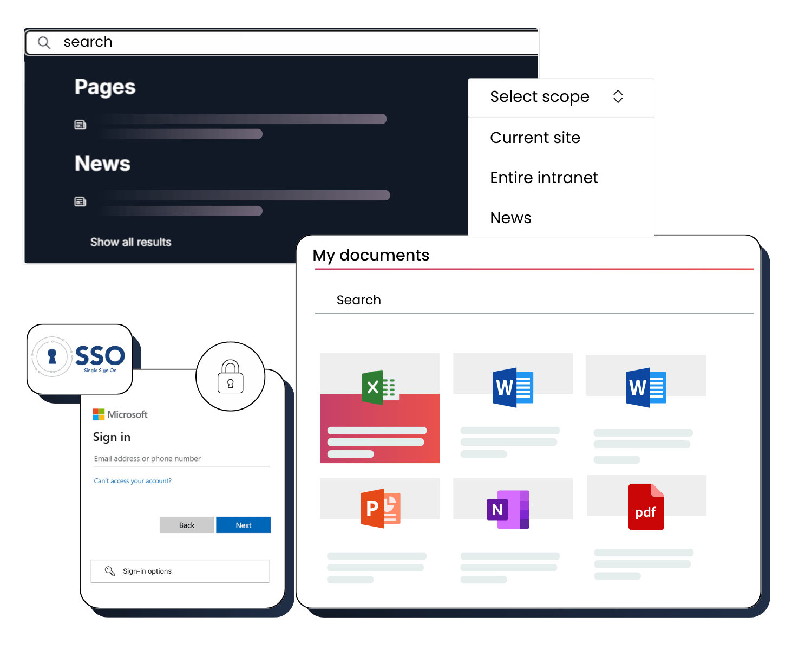Open Can't access your account link

coord(133,481)
